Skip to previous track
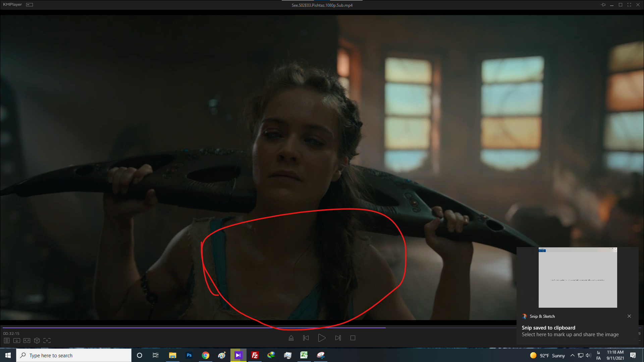Viewport: 644px width, 362px height. tap(306, 338)
